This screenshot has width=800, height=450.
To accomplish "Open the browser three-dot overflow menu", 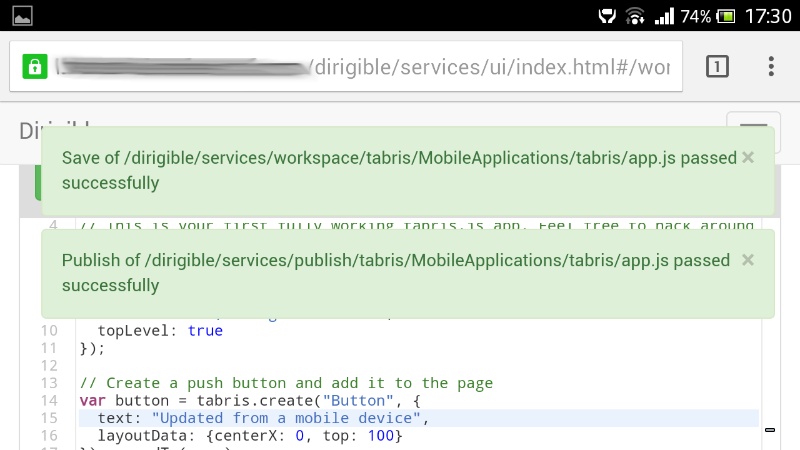I will pos(771,66).
